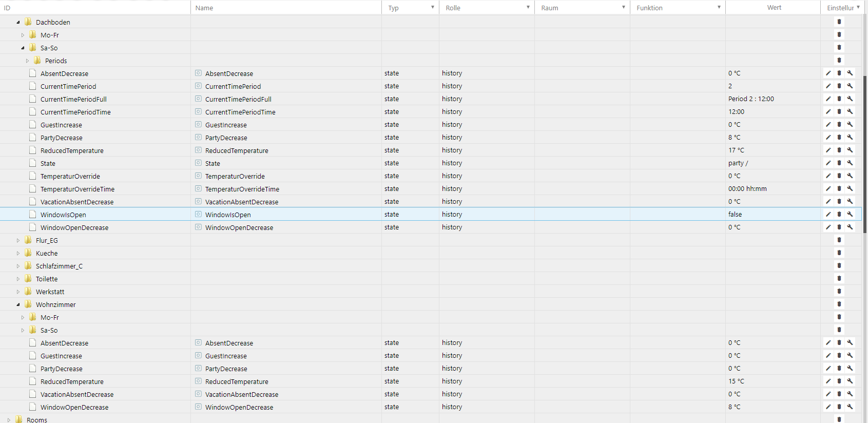868x423 pixels.
Task: Delete WindowIsOpen via its trash icon
Action: (839, 215)
